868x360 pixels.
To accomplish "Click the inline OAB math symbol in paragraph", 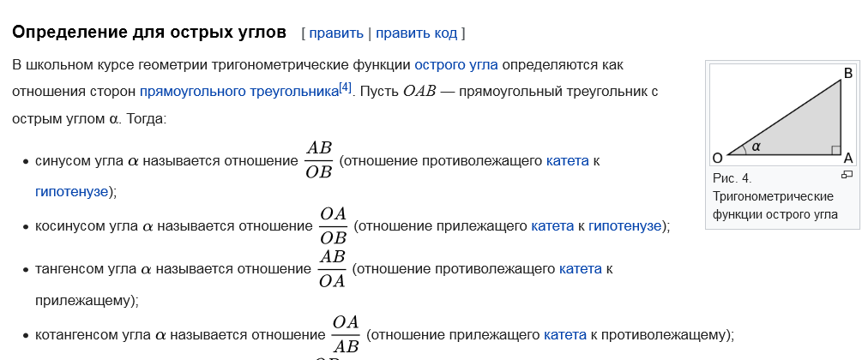I will 419,91.
